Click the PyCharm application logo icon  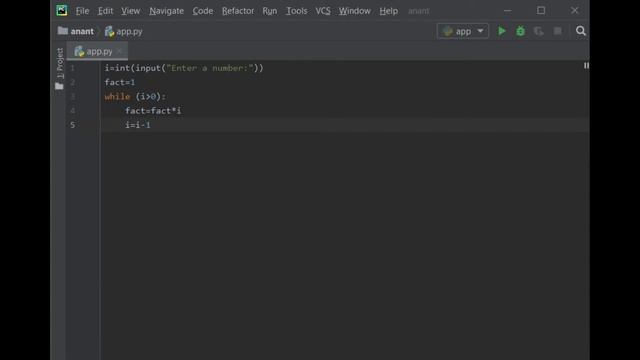point(62,11)
